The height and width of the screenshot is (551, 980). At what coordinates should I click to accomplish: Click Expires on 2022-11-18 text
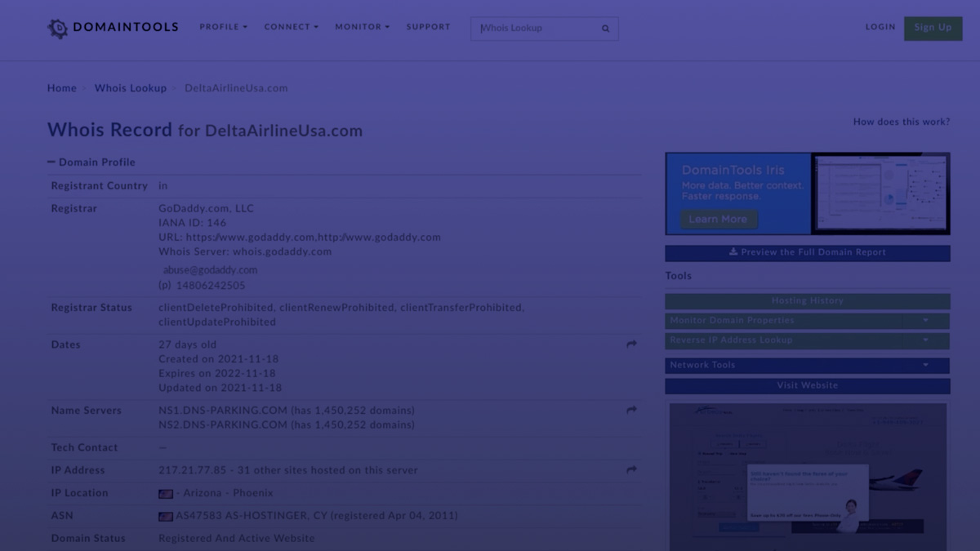(x=217, y=374)
